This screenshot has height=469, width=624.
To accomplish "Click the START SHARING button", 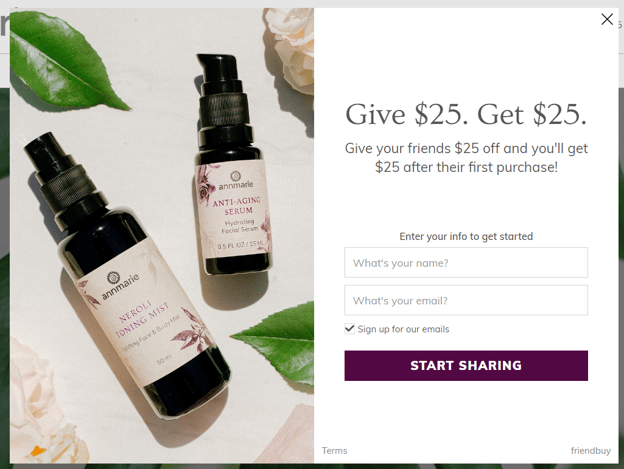I will (x=466, y=365).
